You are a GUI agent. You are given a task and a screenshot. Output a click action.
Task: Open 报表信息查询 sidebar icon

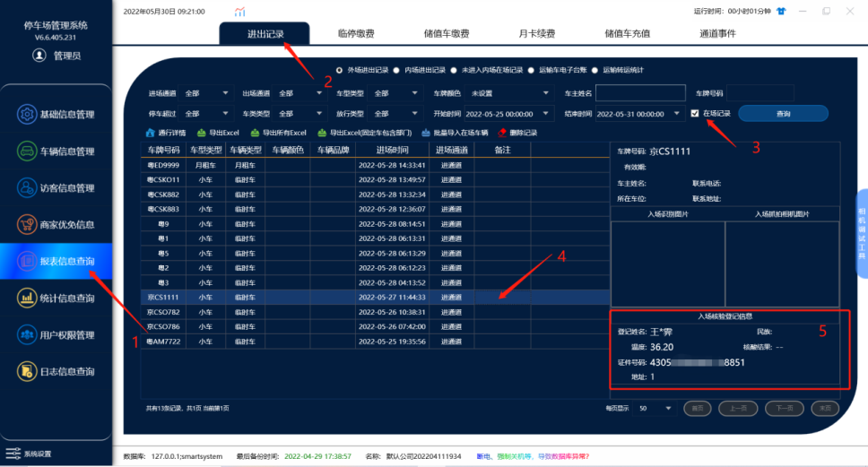point(26,261)
